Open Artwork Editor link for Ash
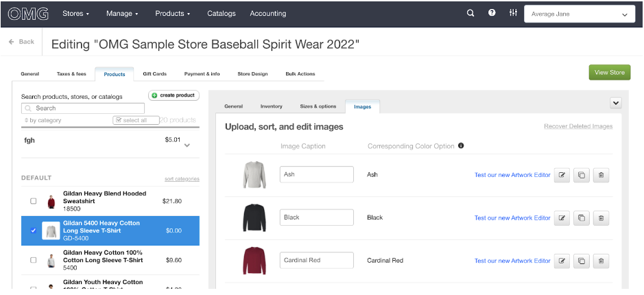This screenshot has width=644, height=295. coord(512,175)
